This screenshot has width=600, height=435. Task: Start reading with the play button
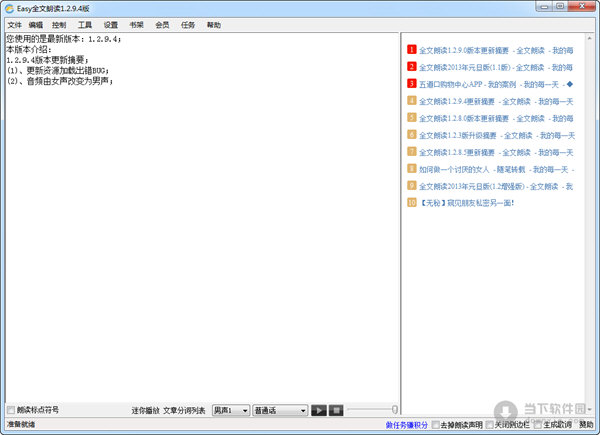[319, 410]
